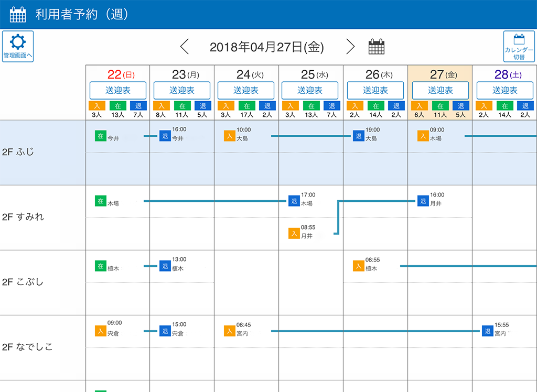
Task: Open the date picker calendar icon
Action: coord(376,47)
